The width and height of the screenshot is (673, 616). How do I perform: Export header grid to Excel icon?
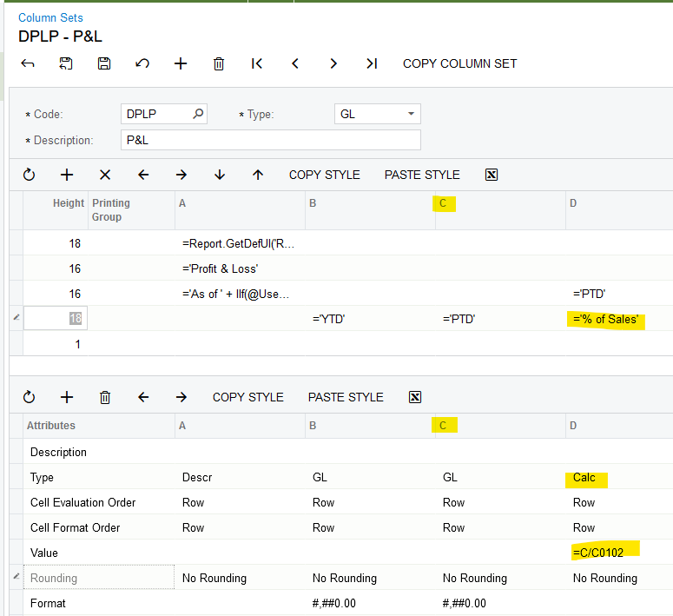[492, 175]
